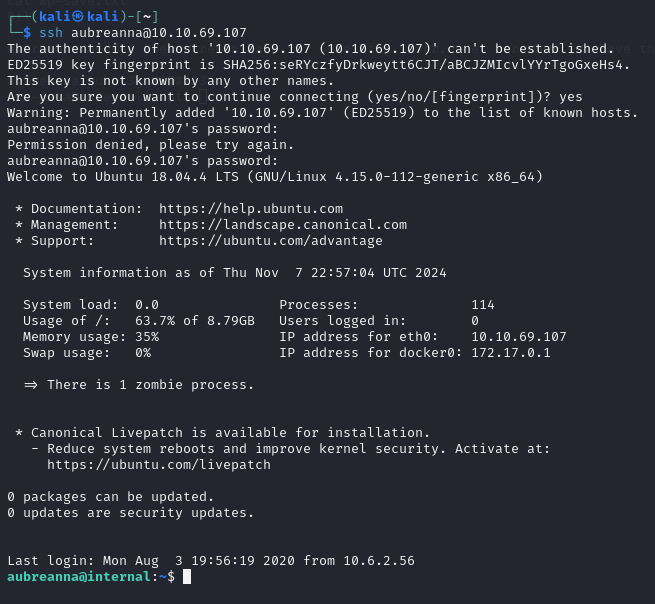655x604 pixels.
Task: Click the docker0 IP address 172.17.0.1
Action: pyautogui.click(x=510, y=353)
